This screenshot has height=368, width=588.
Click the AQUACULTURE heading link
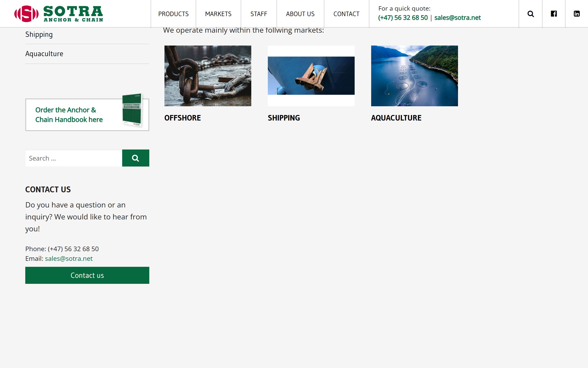(x=396, y=118)
